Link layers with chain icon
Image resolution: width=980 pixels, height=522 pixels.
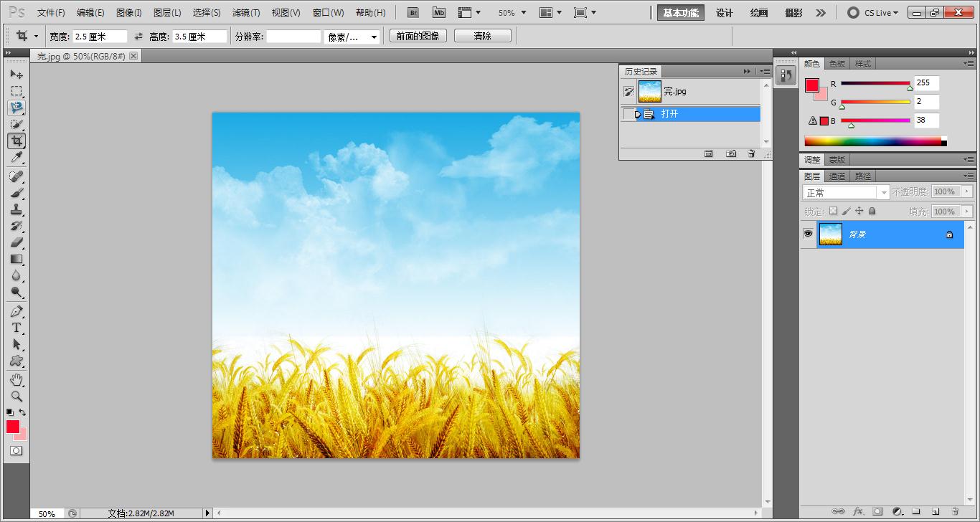[x=838, y=511]
